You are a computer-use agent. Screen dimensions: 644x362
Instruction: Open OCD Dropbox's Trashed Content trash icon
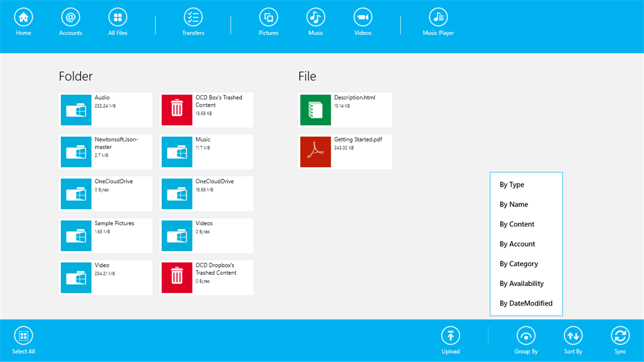177,278
